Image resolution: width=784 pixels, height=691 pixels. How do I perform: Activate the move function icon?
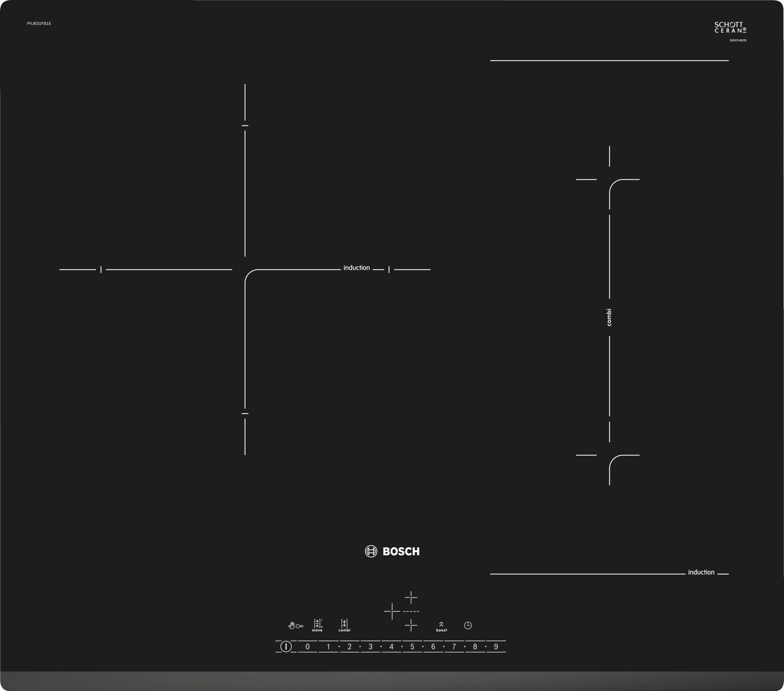pos(318,625)
